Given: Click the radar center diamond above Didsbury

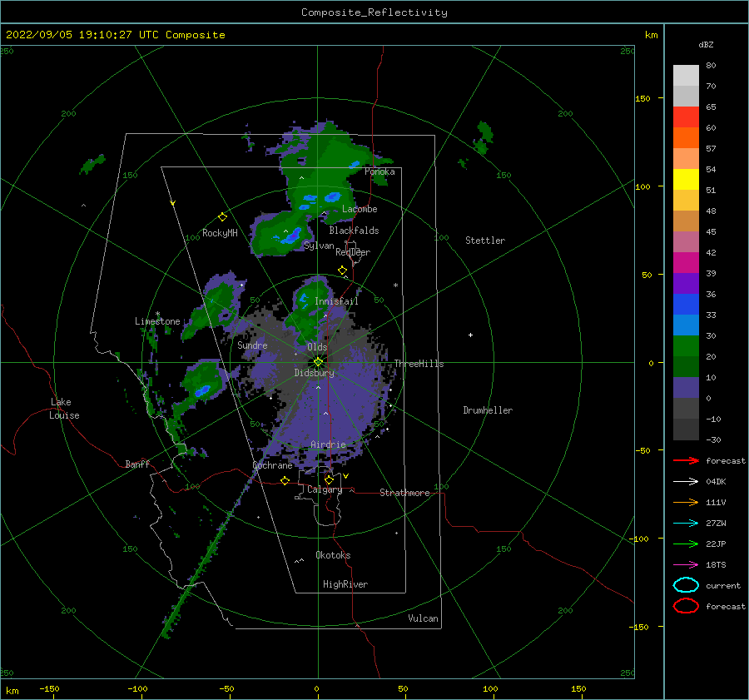Looking at the screenshot, I should [318, 362].
